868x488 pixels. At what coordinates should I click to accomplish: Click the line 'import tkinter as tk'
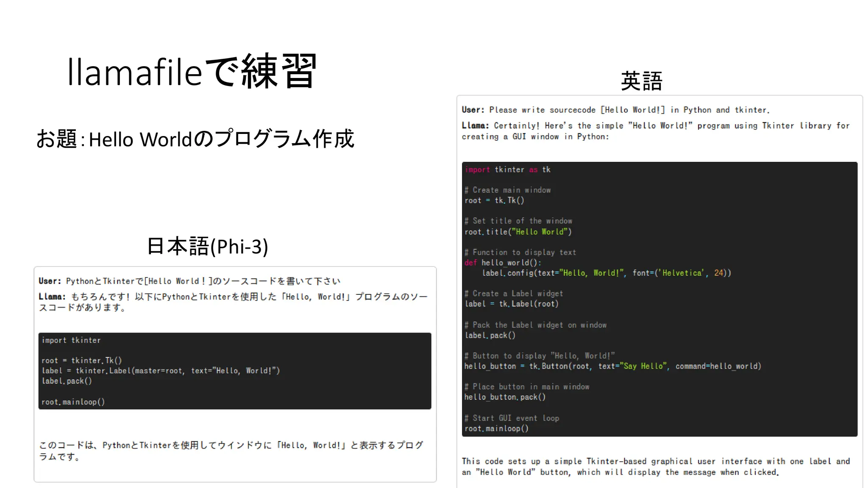[508, 169]
